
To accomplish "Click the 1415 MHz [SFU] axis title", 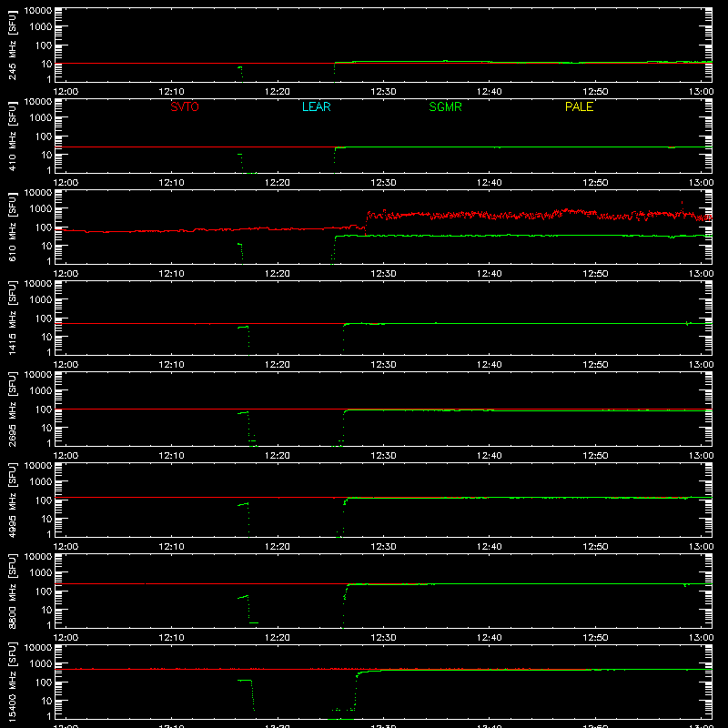I will [x=13, y=318].
